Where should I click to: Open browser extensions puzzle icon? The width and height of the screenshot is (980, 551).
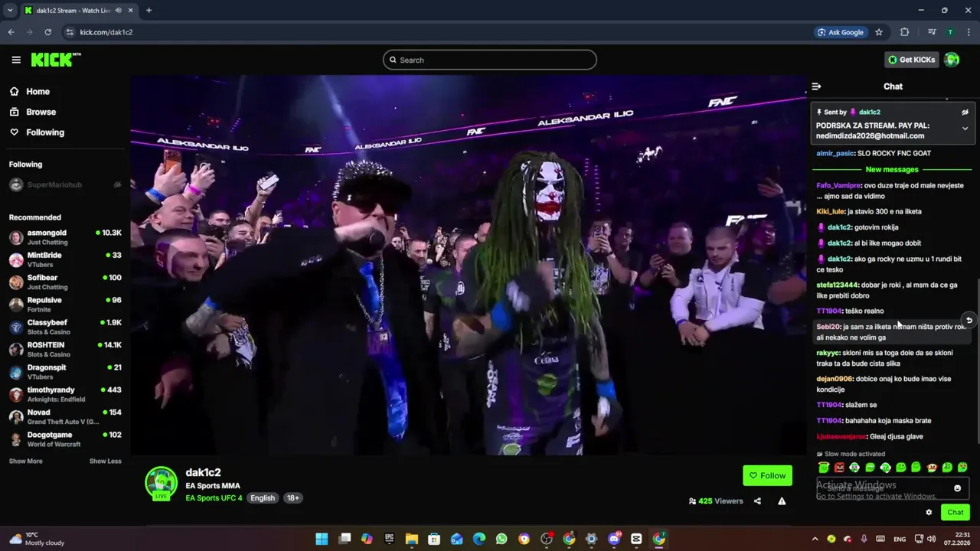tap(904, 32)
